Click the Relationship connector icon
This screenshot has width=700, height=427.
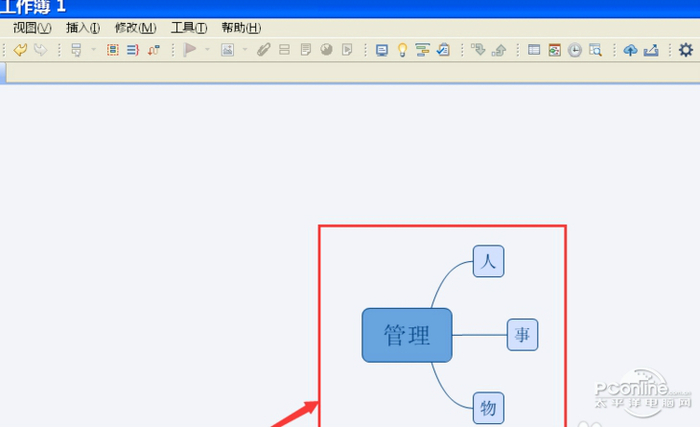pyautogui.click(x=154, y=50)
